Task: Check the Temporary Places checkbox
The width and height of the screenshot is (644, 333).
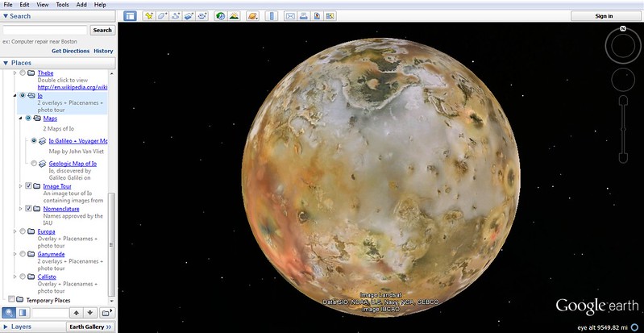Action: pos(11,299)
